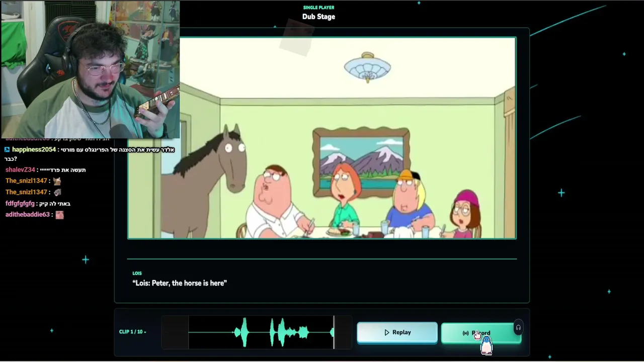
Task: Start recording with the Record button
Action: tap(481, 333)
